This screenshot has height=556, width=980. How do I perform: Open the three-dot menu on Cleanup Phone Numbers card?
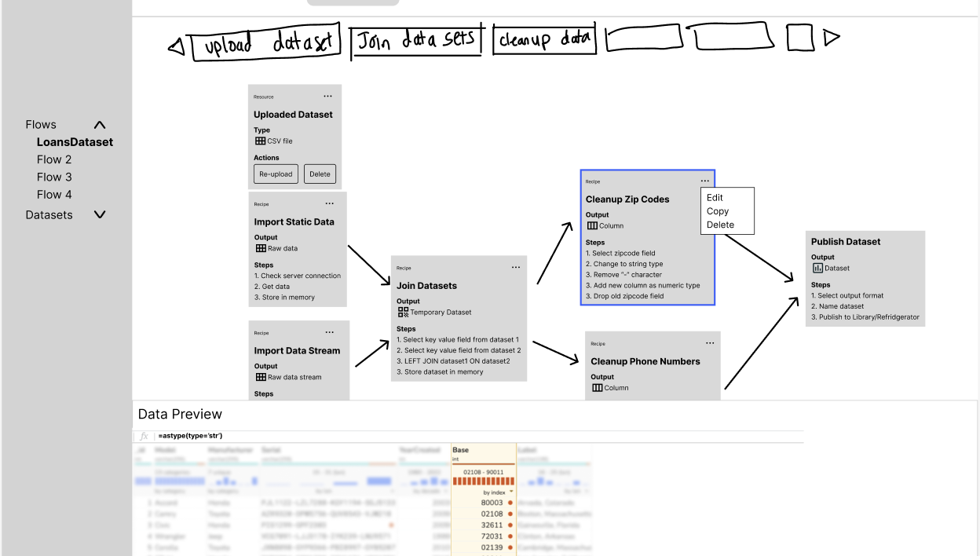(711, 343)
